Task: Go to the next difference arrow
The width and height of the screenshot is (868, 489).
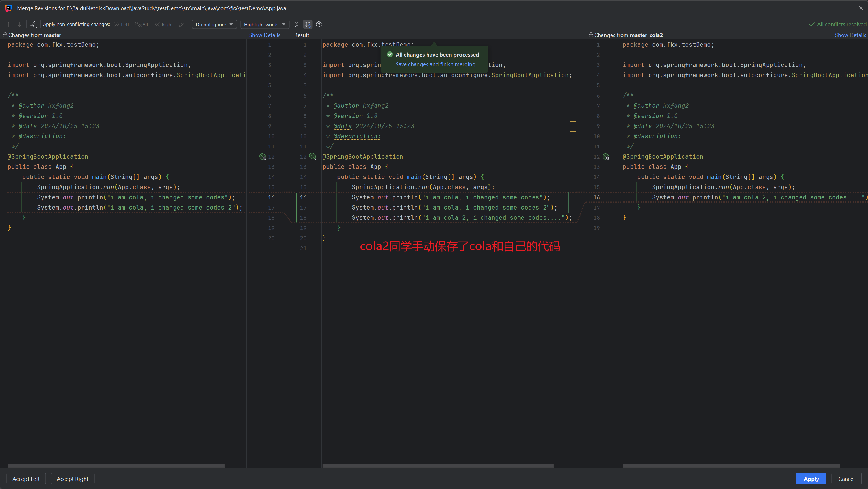Action: point(20,24)
